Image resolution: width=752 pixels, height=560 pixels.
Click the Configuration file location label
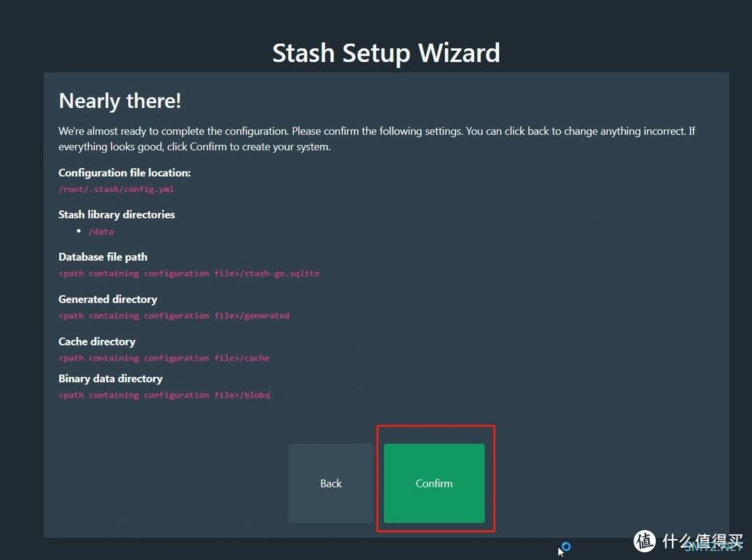click(124, 173)
